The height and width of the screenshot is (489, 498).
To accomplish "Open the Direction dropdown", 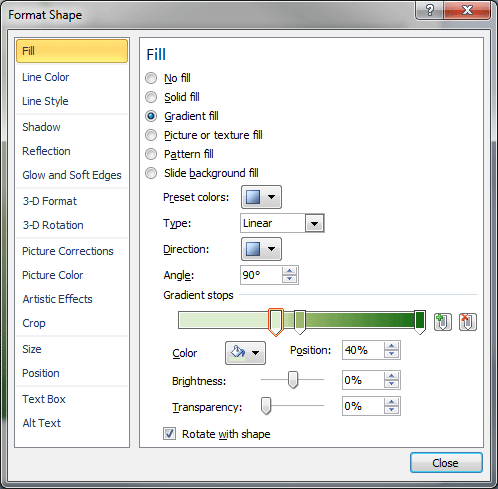I will tap(261, 249).
